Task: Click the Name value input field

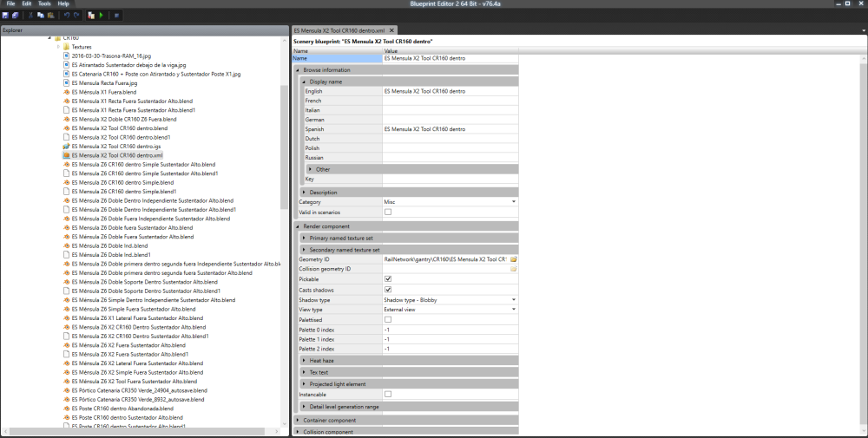Action: [450, 58]
